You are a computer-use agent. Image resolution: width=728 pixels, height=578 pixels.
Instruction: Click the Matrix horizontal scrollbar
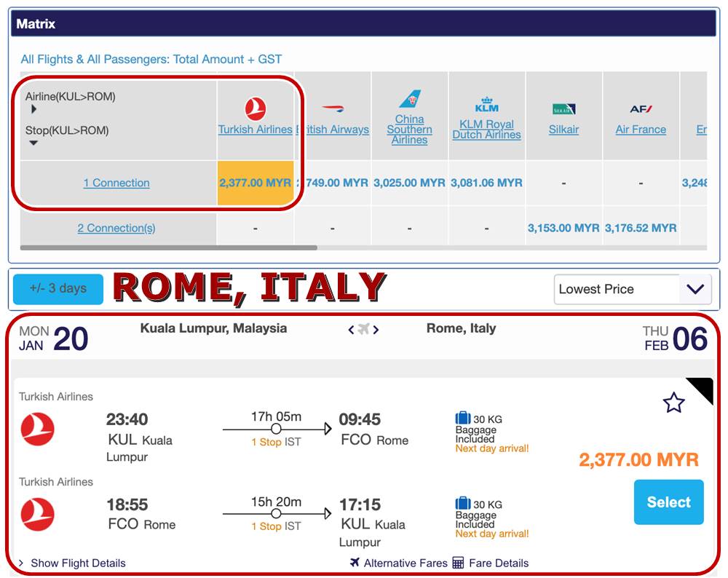169,248
